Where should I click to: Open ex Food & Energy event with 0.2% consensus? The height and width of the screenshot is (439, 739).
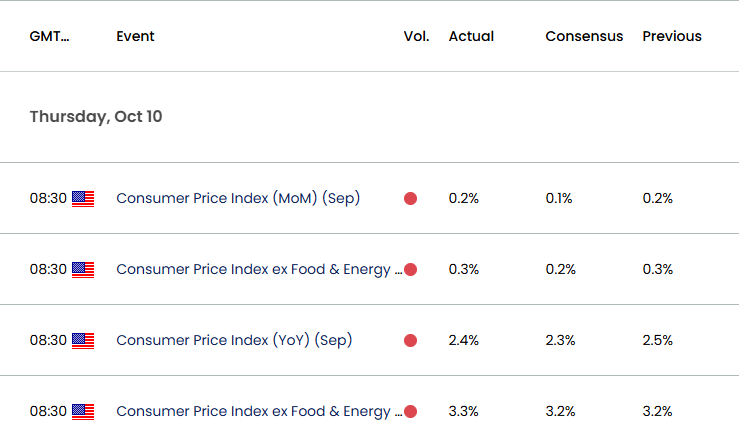click(x=258, y=270)
